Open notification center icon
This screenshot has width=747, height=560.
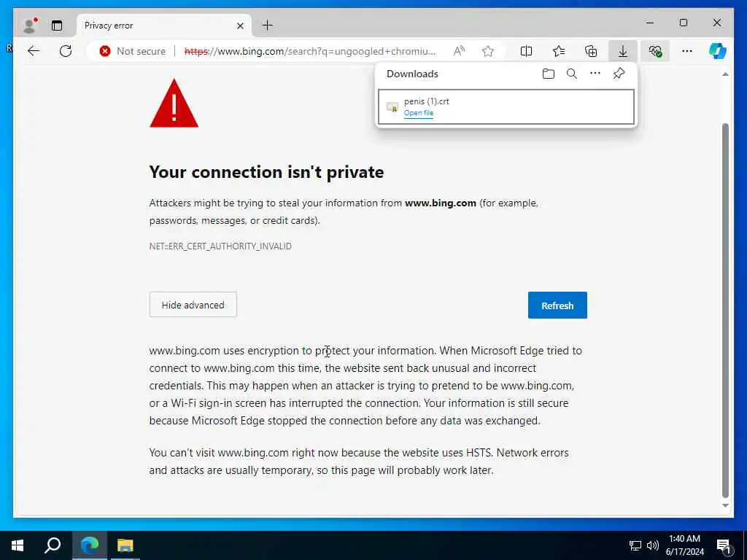point(724,545)
